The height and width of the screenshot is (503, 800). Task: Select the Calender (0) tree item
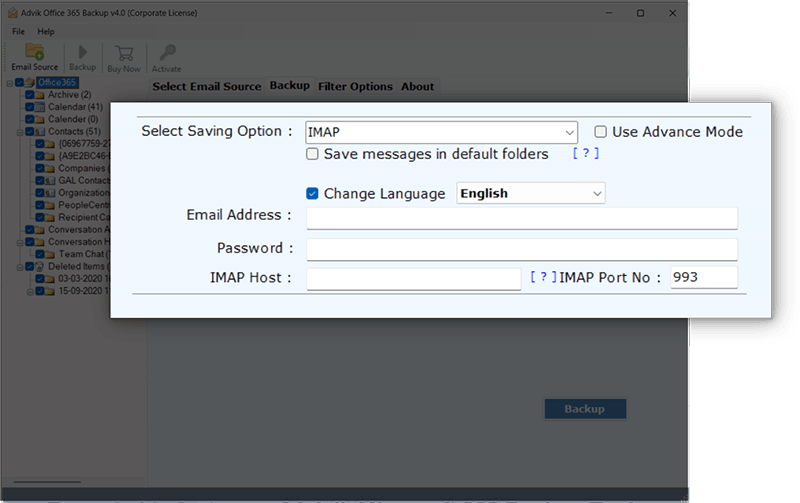(73, 119)
